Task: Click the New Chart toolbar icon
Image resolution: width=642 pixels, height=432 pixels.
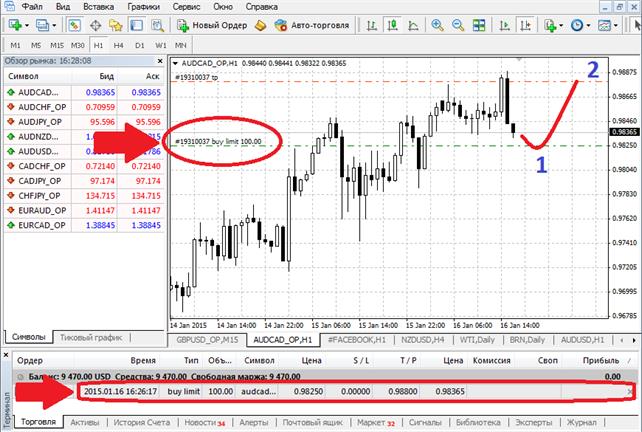Action: pos(17,25)
